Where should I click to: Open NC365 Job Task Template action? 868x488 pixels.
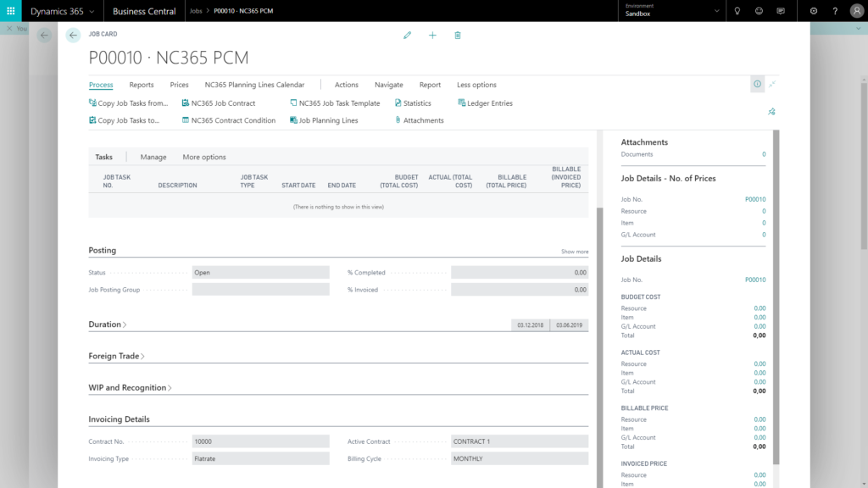click(335, 103)
